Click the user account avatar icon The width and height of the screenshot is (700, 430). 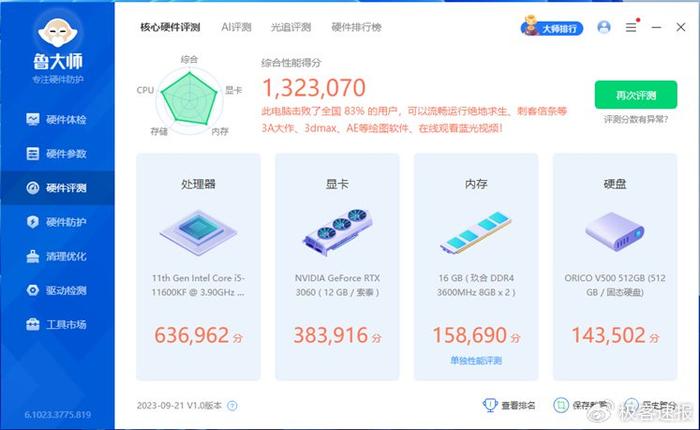pos(604,27)
